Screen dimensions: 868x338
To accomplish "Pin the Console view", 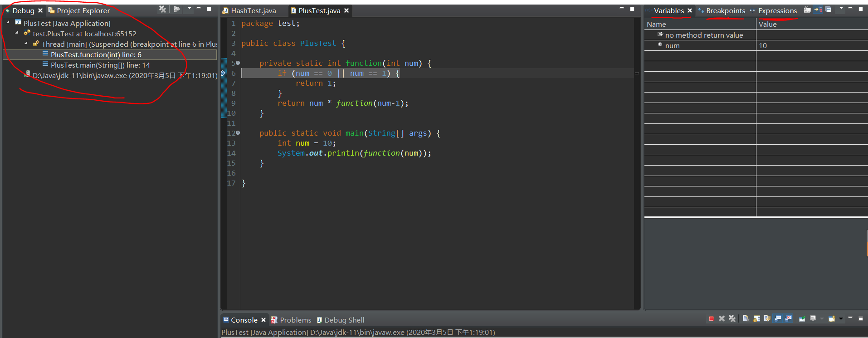I will [802, 318].
